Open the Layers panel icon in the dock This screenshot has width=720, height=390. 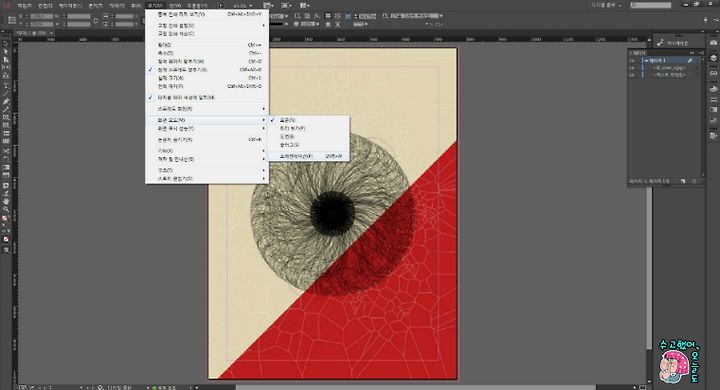pos(713,58)
